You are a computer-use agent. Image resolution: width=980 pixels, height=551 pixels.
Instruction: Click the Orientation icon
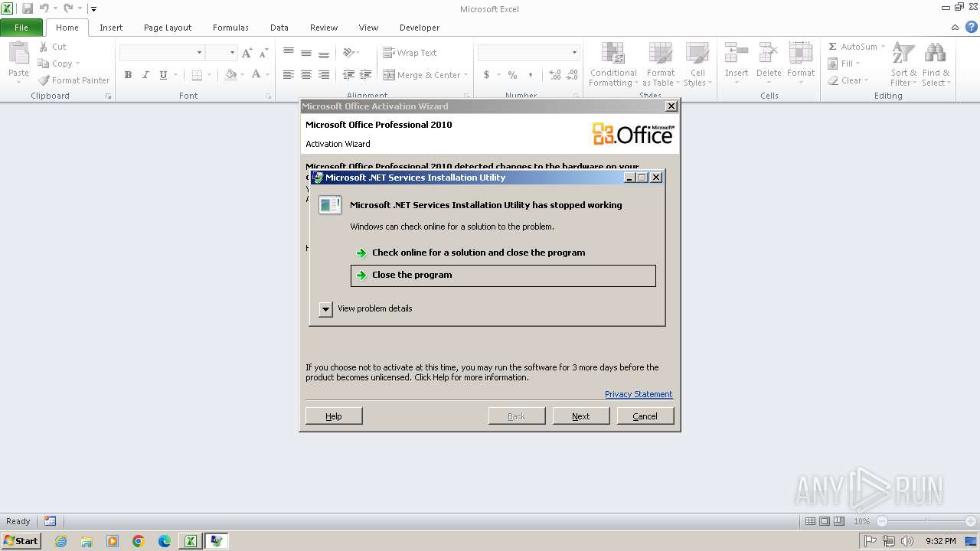tap(348, 53)
